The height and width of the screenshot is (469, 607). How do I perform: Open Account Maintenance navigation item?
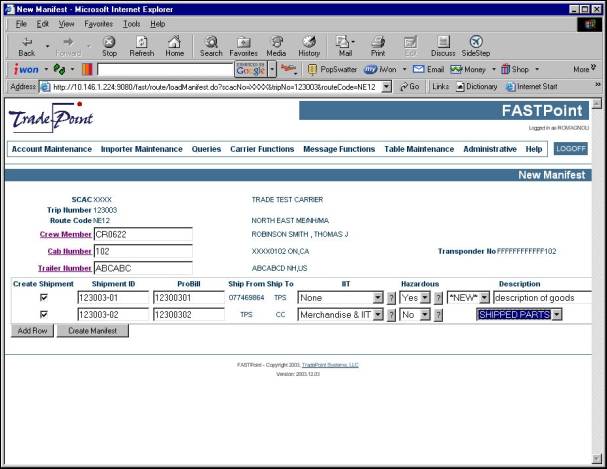pos(51,149)
